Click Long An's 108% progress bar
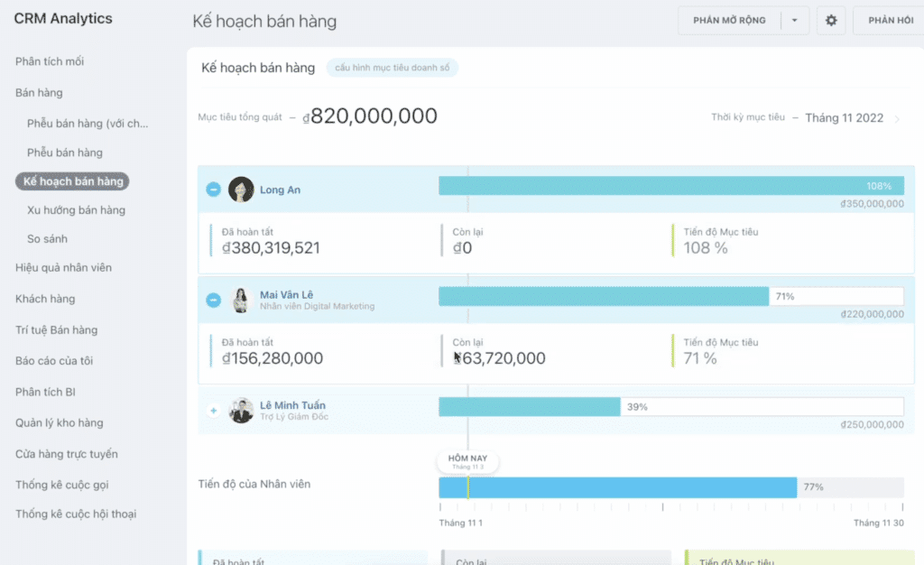Image resolution: width=924 pixels, height=565 pixels. coord(670,186)
